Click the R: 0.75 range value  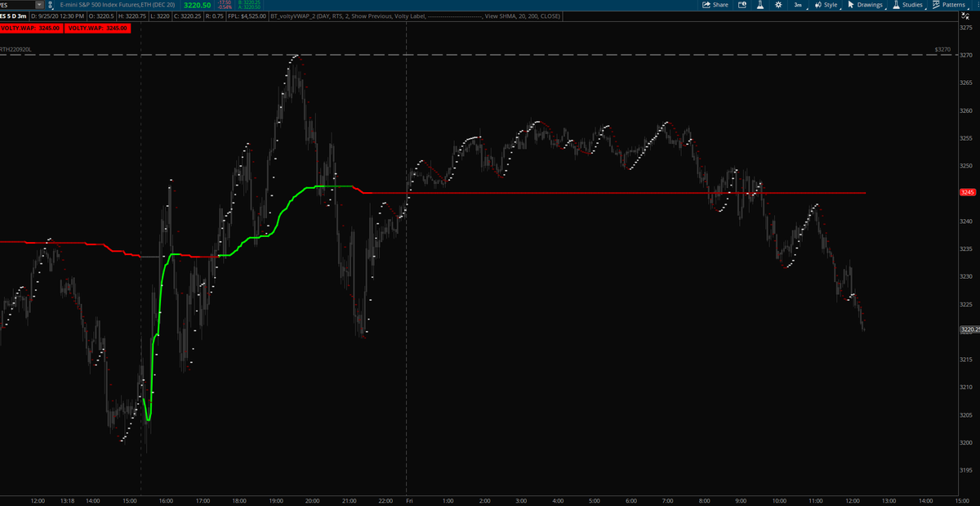pos(213,16)
